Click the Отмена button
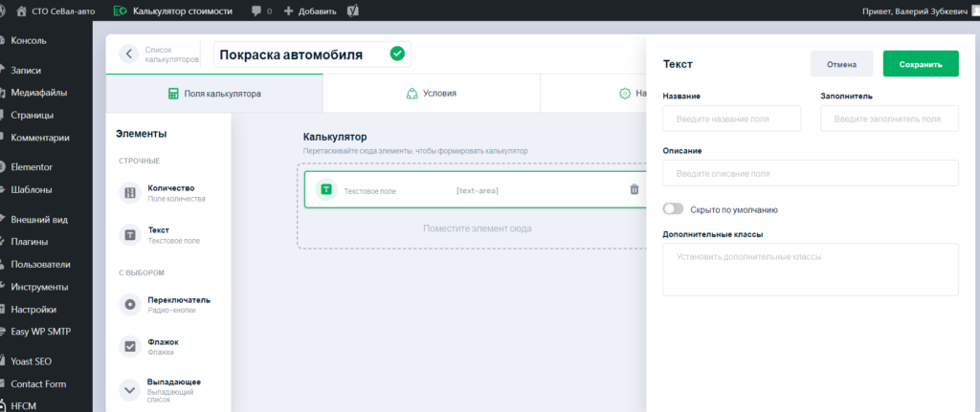The image size is (980, 412). coord(841,64)
